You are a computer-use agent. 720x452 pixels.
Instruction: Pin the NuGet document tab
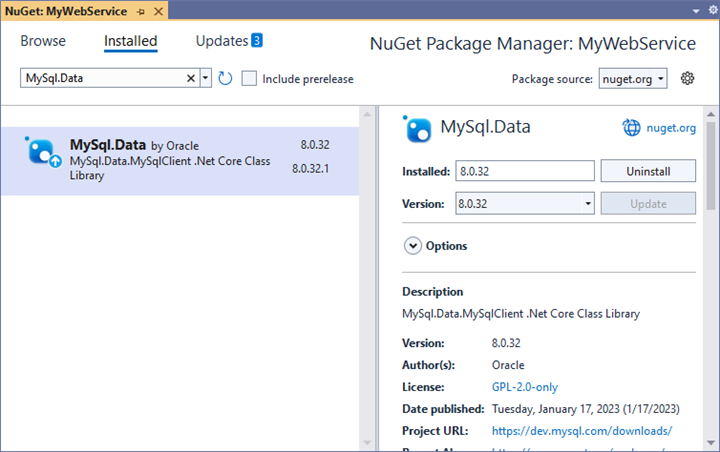(x=141, y=9)
